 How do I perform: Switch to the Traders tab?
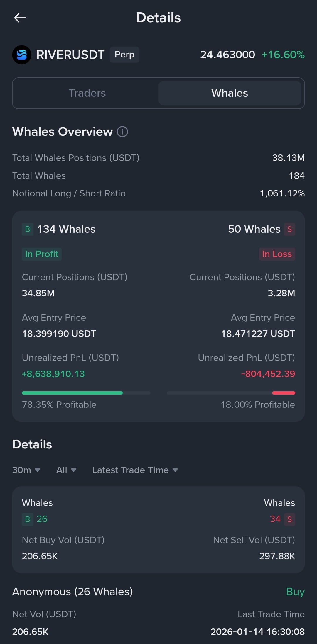pyautogui.click(x=87, y=93)
